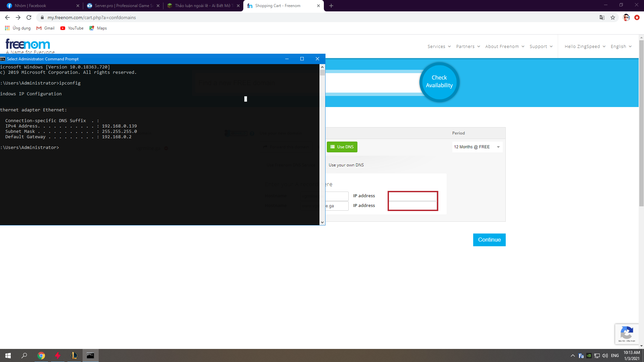This screenshot has width=644, height=362.
Task: Open the YouTube bookmark
Action: [x=72, y=28]
